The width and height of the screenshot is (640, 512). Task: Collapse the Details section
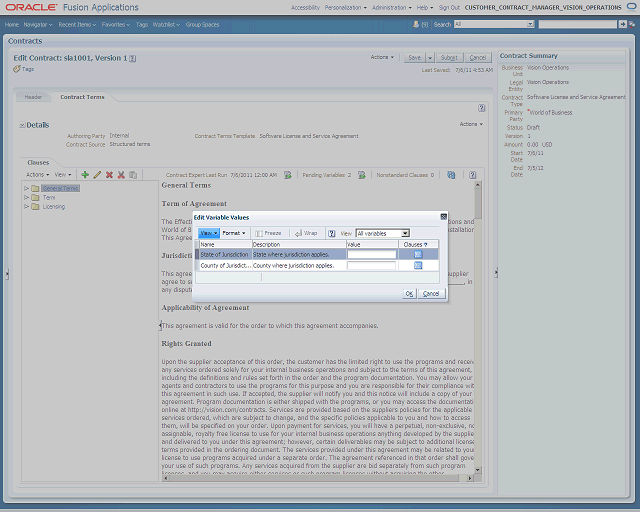click(x=22, y=125)
